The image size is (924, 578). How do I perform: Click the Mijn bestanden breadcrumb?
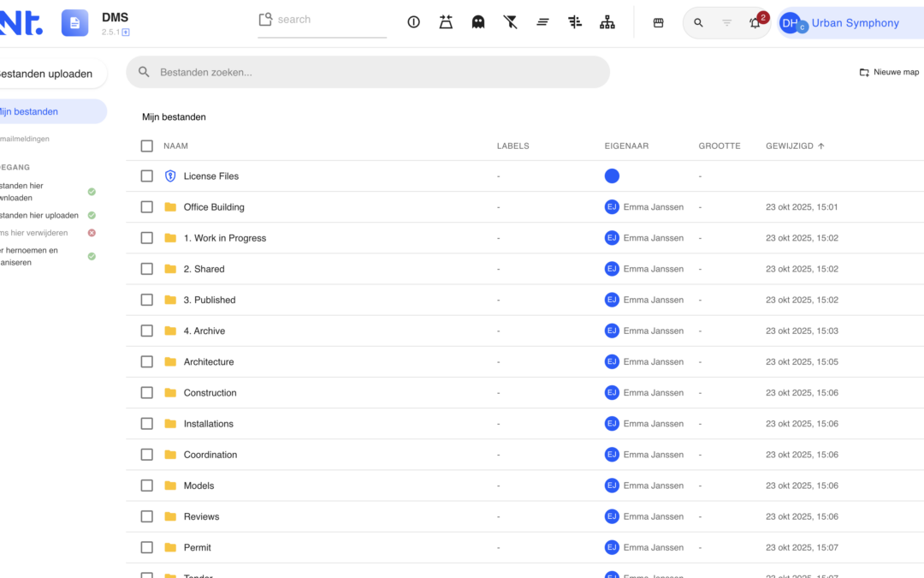pyautogui.click(x=174, y=116)
